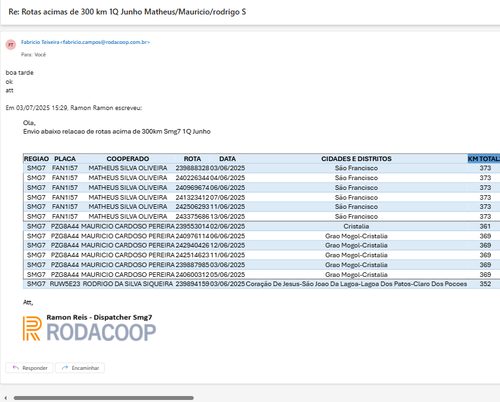Click route number 239887985

pyautogui.click(x=192, y=265)
